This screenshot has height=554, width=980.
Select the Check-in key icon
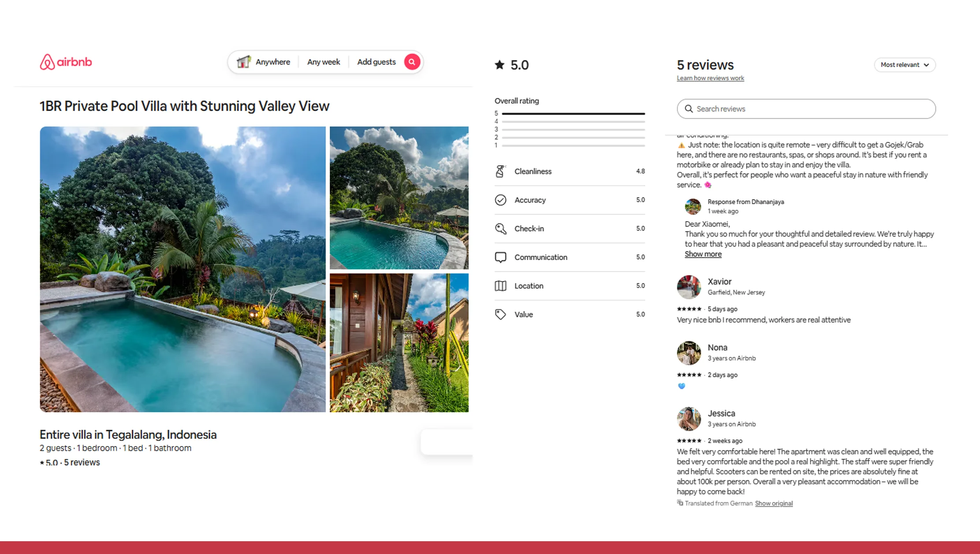pyautogui.click(x=501, y=228)
